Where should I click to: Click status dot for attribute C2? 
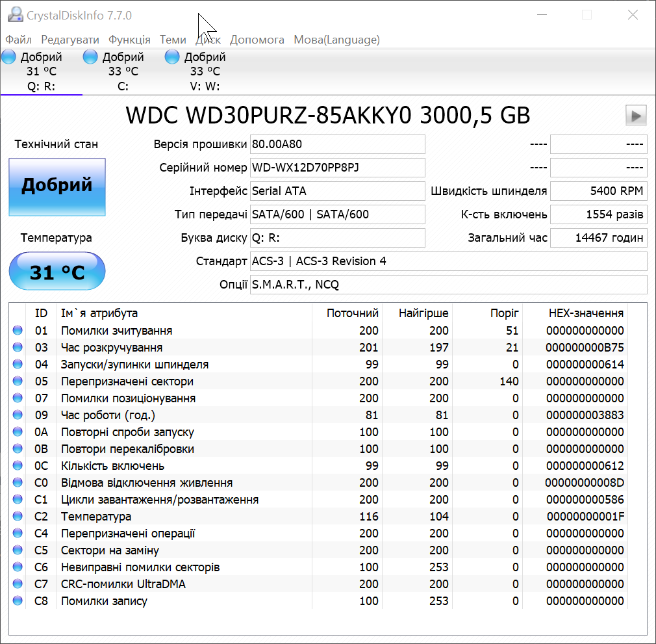click(18, 517)
